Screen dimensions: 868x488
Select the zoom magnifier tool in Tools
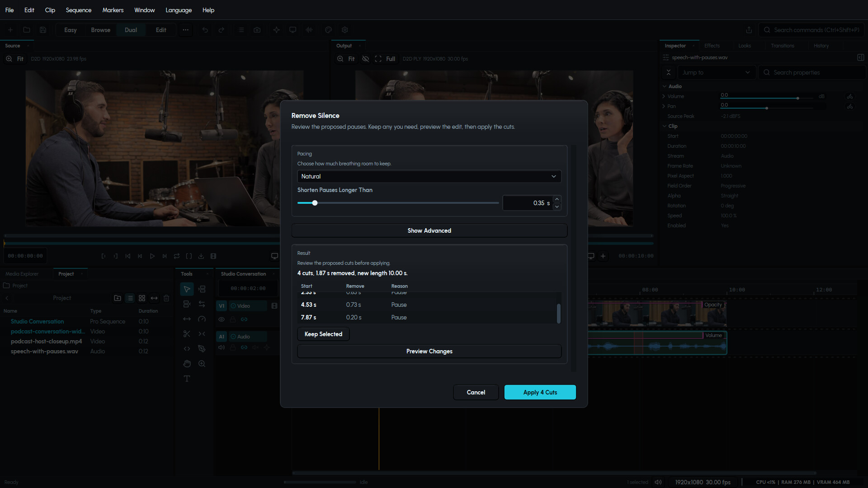coord(202,364)
